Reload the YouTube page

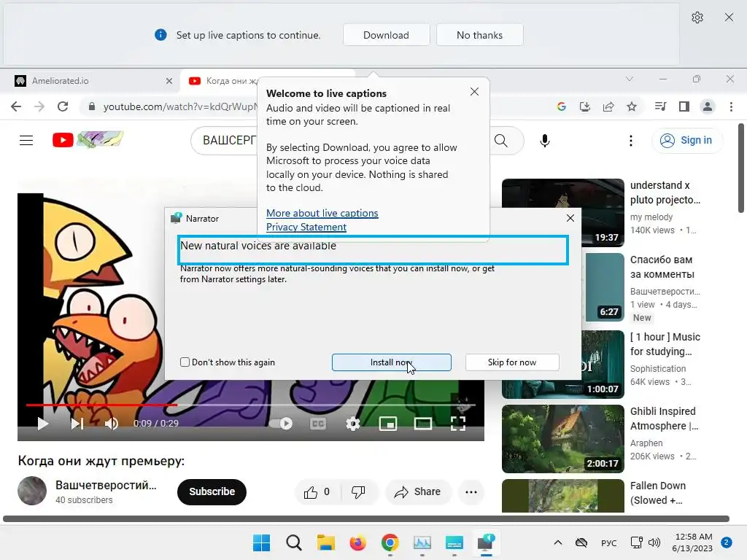63,106
